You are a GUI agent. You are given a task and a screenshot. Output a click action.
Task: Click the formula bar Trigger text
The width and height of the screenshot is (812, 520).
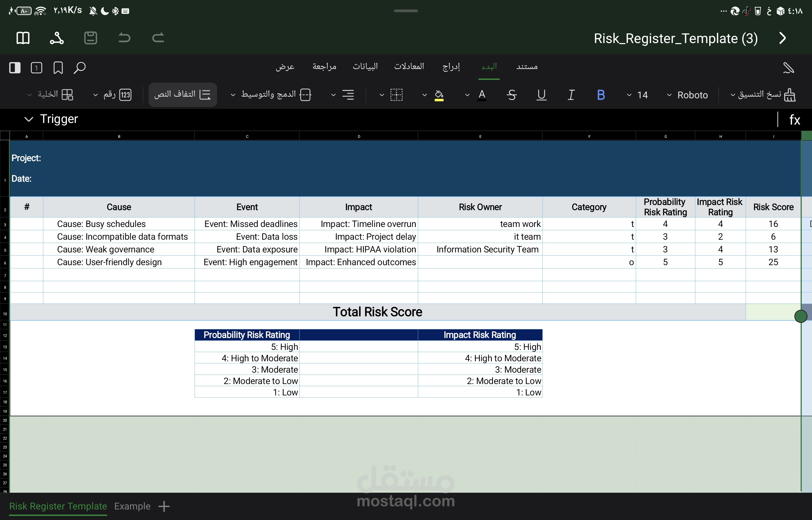click(59, 119)
